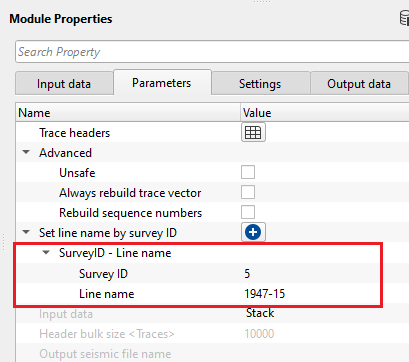Viewport: 409px width, 362px height.
Task: Focus the Search Property field
Action: tap(212, 52)
